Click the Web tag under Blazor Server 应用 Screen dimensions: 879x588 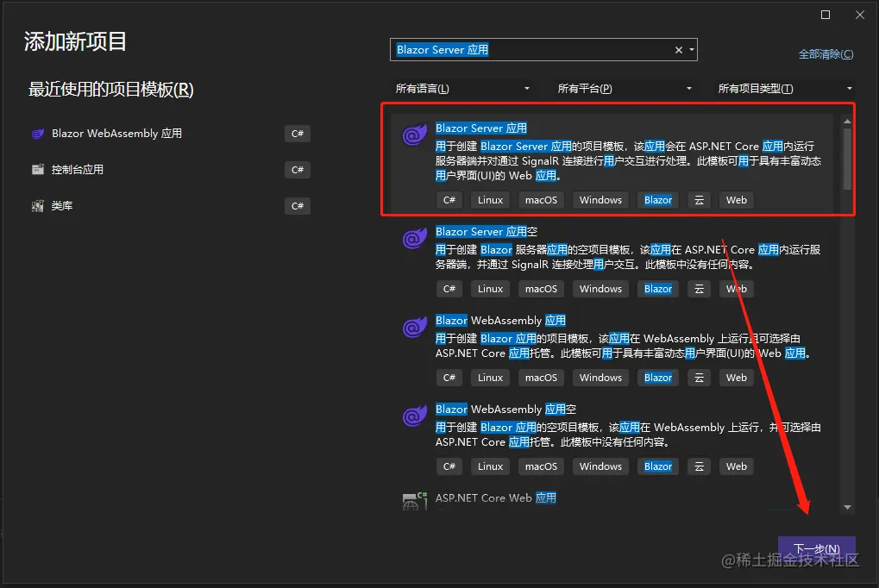(x=736, y=200)
